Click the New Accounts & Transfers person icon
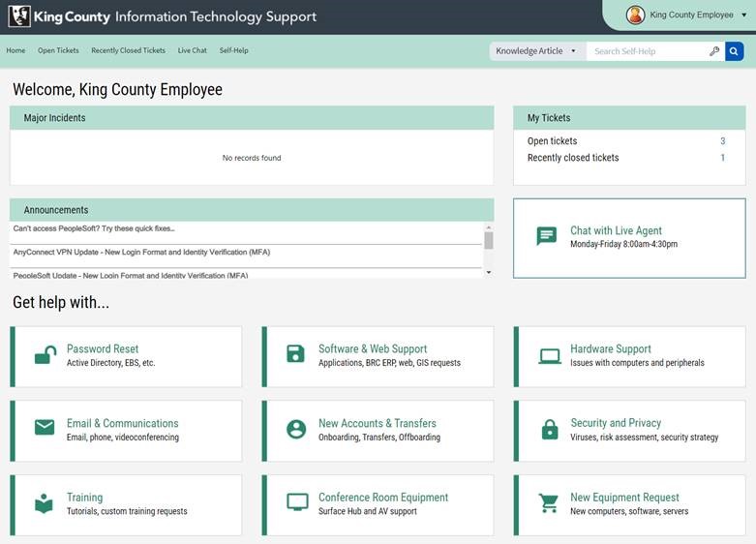 (297, 429)
